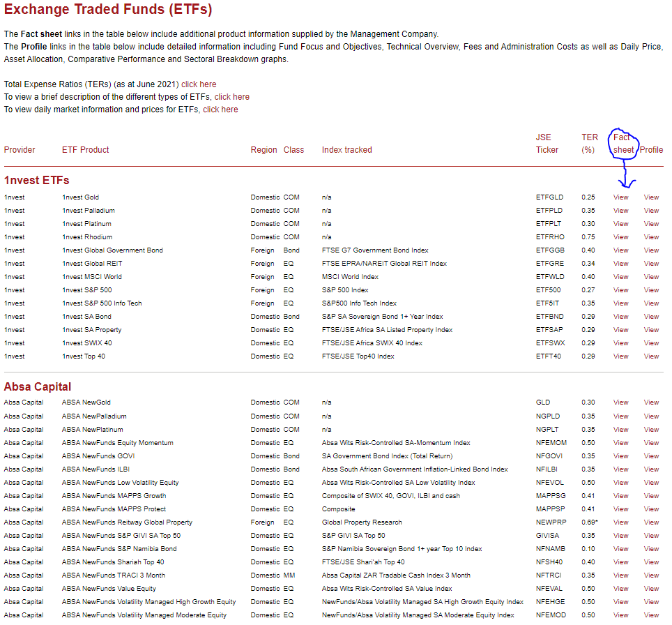672x625 pixels.
Task: View profile for 1nvest Platinum
Action: pos(651,224)
